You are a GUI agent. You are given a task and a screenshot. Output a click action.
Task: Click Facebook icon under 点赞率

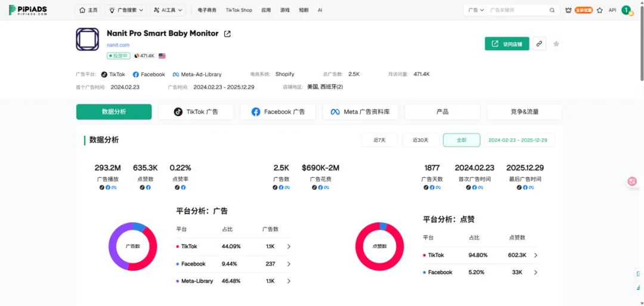pos(183,187)
